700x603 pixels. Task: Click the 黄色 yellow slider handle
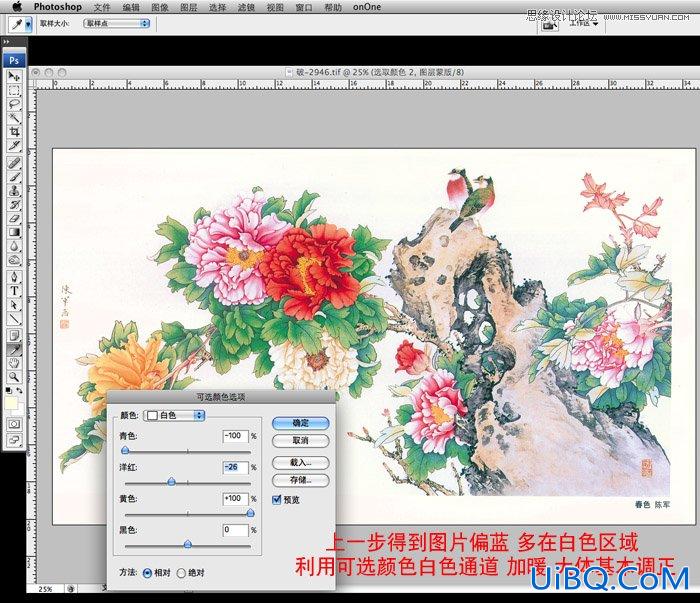(250, 513)
